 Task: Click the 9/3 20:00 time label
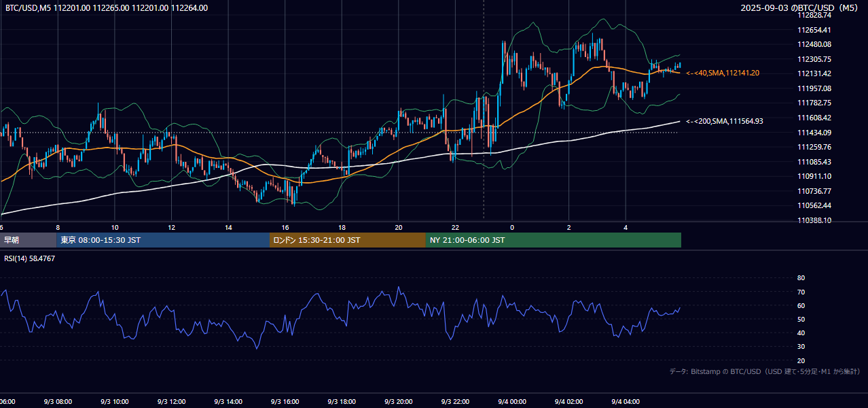coord(399,402)
